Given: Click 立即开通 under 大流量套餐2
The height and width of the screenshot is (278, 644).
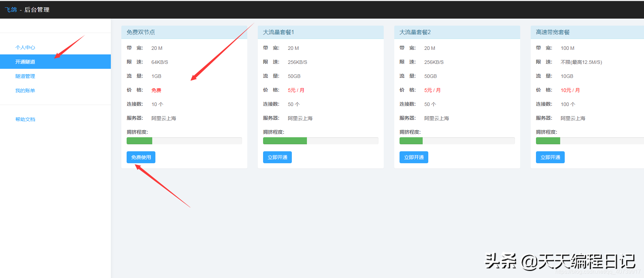Looking at the screenshot, I should [414, 157].
